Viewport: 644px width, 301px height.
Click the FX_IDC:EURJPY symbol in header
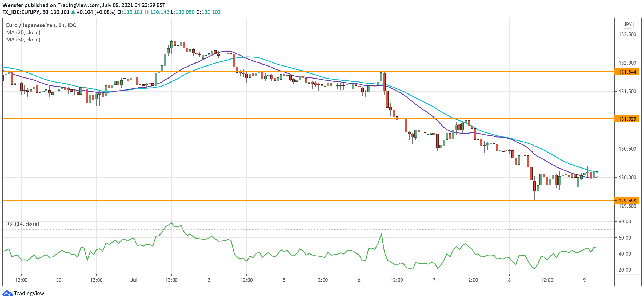[x=21, y=12]
